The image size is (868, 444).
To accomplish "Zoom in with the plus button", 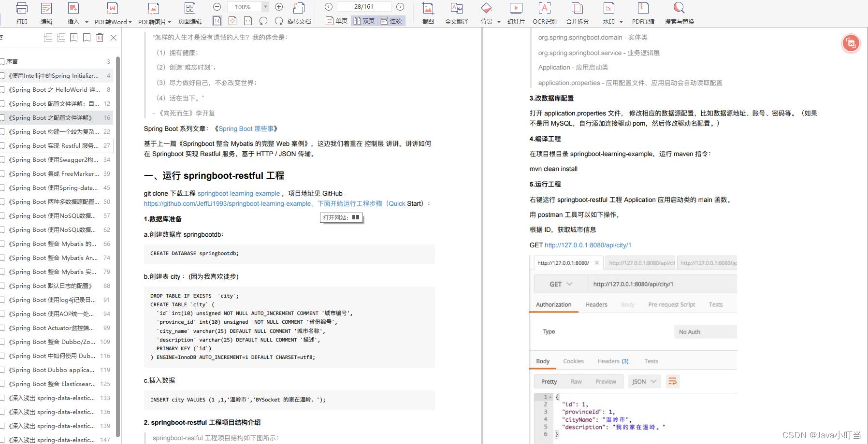I will point(279,7).
